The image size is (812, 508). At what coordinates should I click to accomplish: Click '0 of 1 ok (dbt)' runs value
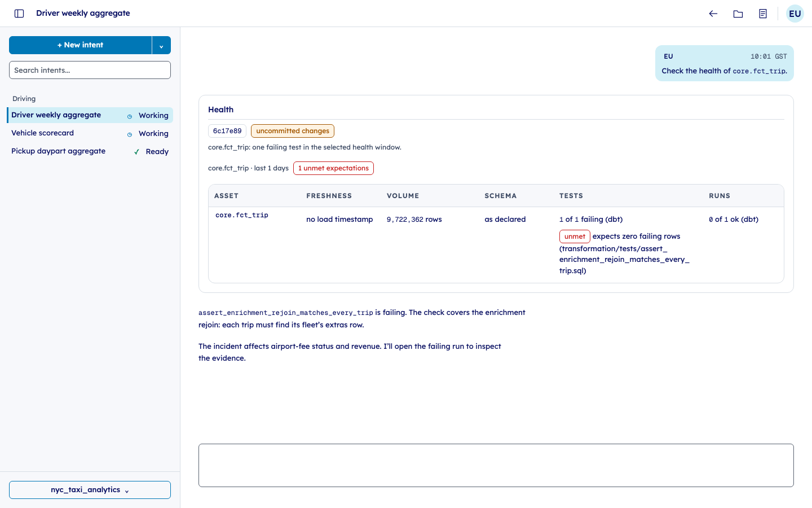point(734,220)
